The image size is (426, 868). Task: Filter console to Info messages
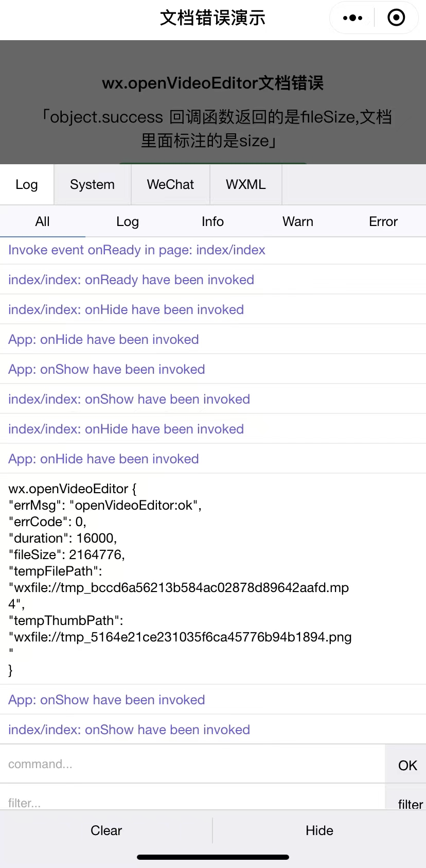[x=212, y=221]
